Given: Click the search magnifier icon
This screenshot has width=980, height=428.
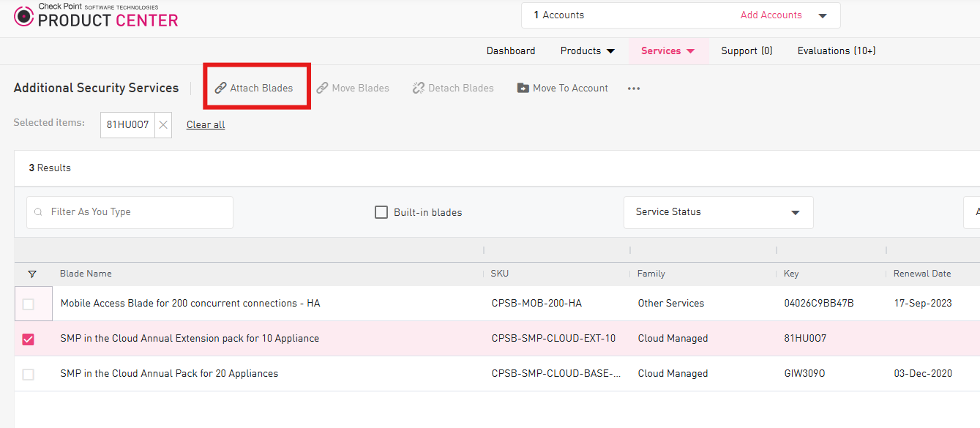Looking at the screenshot, I should [x=39, y=212].
